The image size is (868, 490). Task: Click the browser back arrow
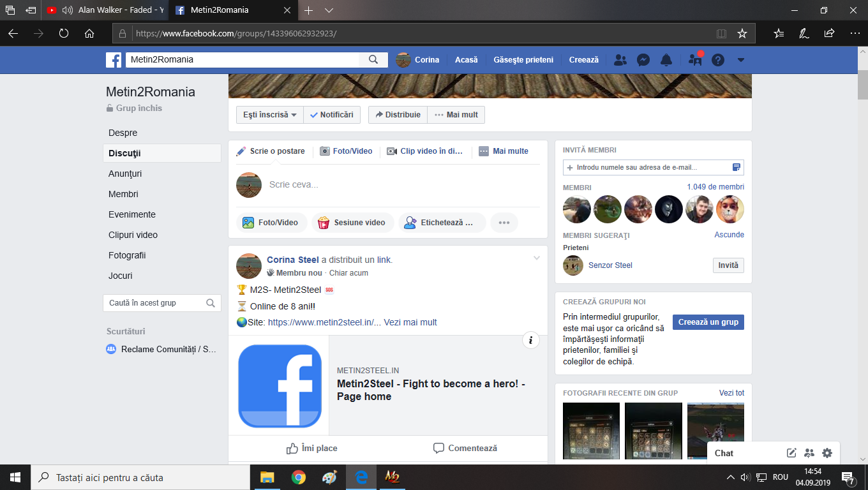click(x=13, y=33)
